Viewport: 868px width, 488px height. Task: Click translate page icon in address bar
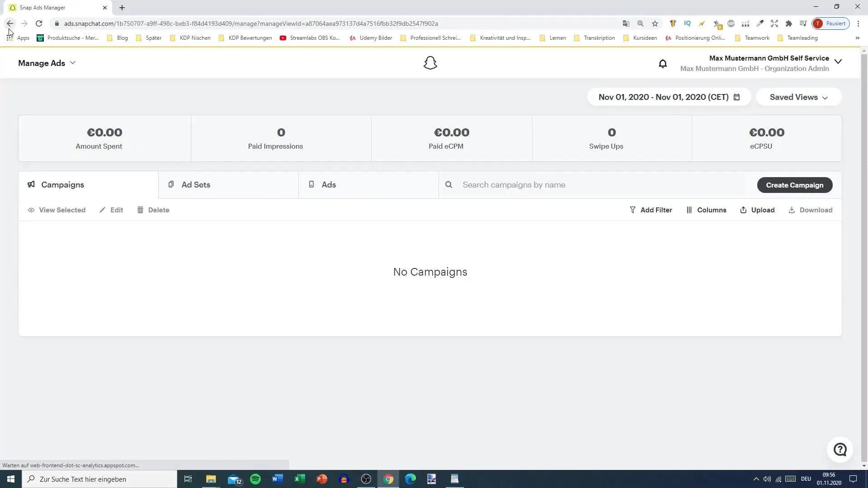tap(626, 23)
